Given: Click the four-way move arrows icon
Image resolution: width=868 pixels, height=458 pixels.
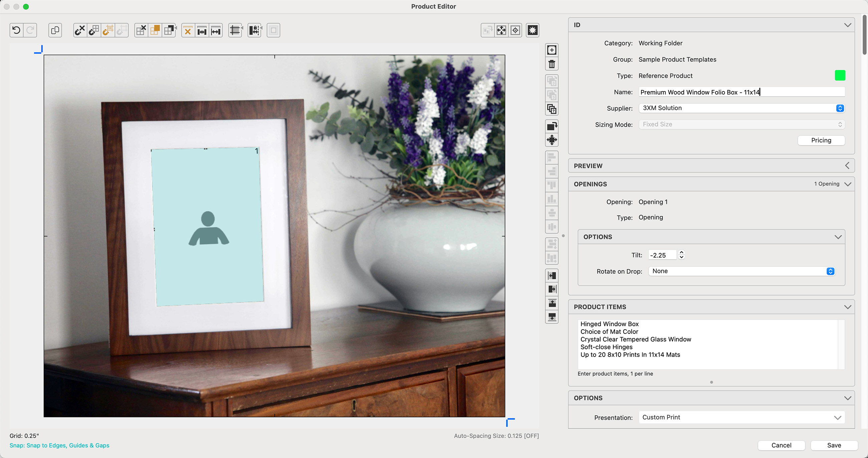Looking at the screenshot, I should (552, 140).
